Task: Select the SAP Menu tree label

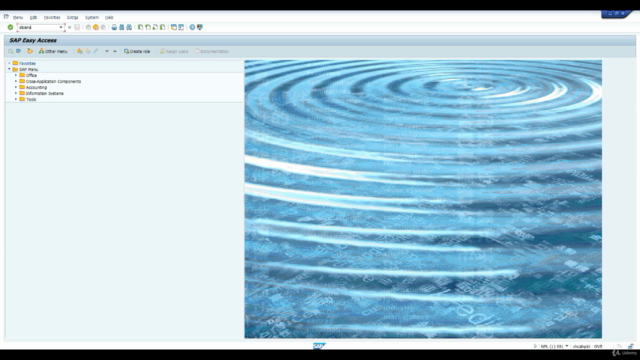Action: point(29,69)
